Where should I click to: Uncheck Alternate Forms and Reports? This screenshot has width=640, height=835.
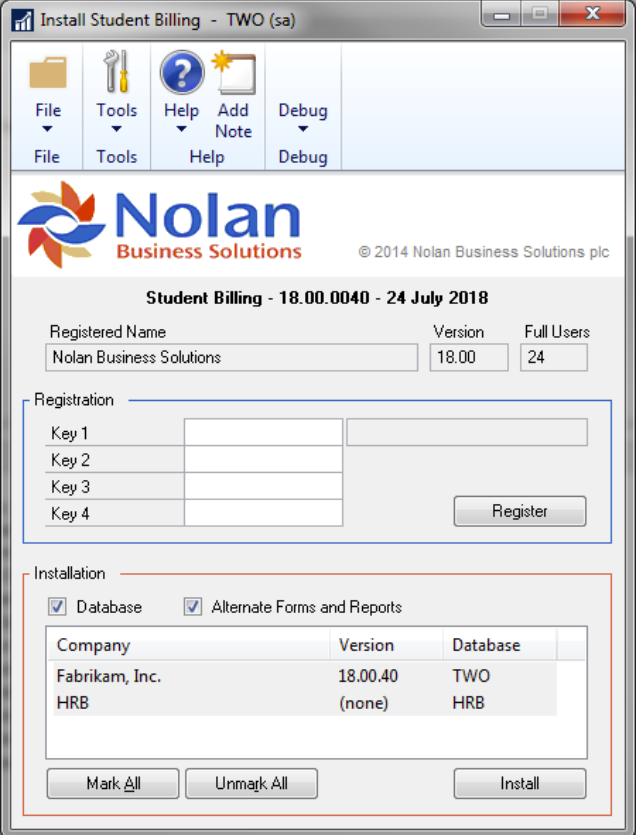tap(193, 607)
